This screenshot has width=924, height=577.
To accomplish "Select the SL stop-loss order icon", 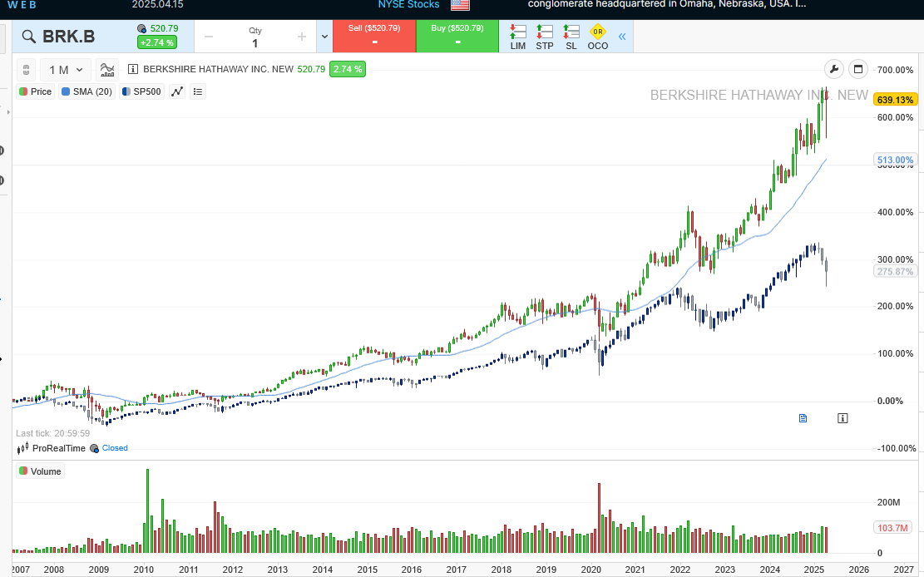I will 571,37.
